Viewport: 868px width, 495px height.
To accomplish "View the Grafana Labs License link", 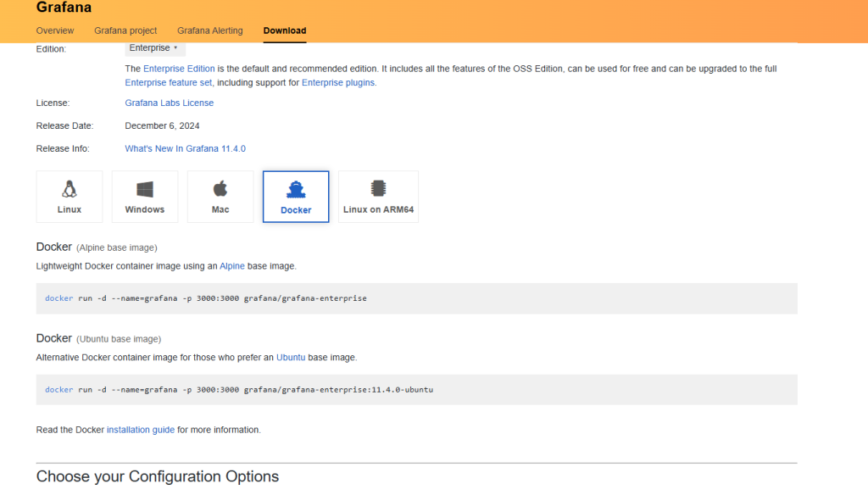I will click(x=169, y=103).
